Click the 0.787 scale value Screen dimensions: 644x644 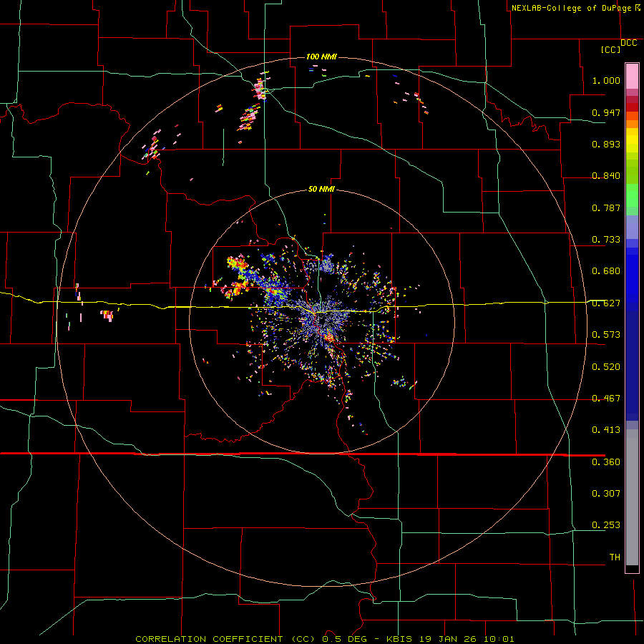(x=606, y=208)
